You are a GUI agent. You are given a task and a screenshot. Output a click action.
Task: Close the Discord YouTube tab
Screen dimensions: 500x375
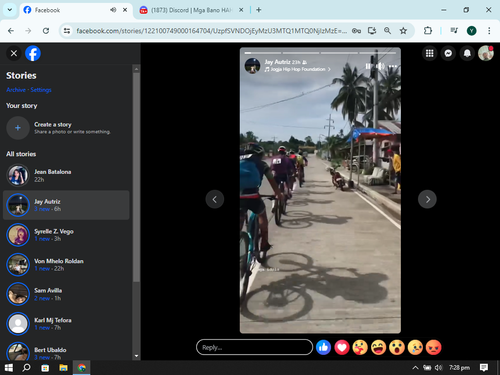[x=241, y=10]
